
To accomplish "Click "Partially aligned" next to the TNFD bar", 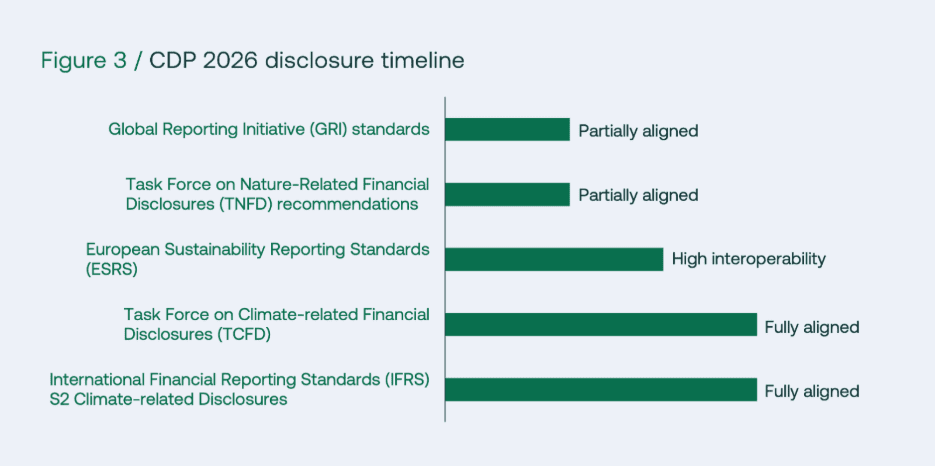I will point(638,196).
